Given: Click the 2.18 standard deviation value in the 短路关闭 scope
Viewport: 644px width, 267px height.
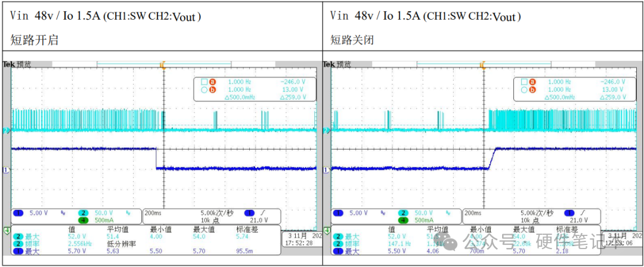Looking at the screenshot, I should pyautogui.click(x=563, y=250).
